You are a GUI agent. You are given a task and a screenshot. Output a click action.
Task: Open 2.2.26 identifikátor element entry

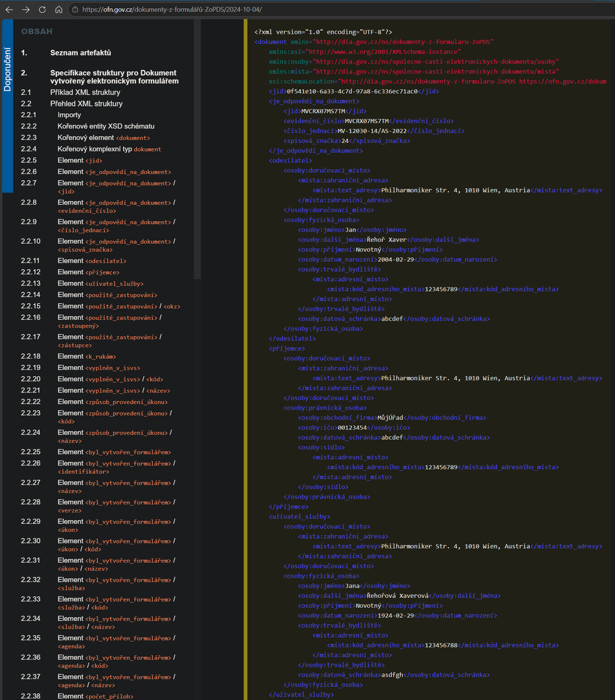tap(117, 467)
